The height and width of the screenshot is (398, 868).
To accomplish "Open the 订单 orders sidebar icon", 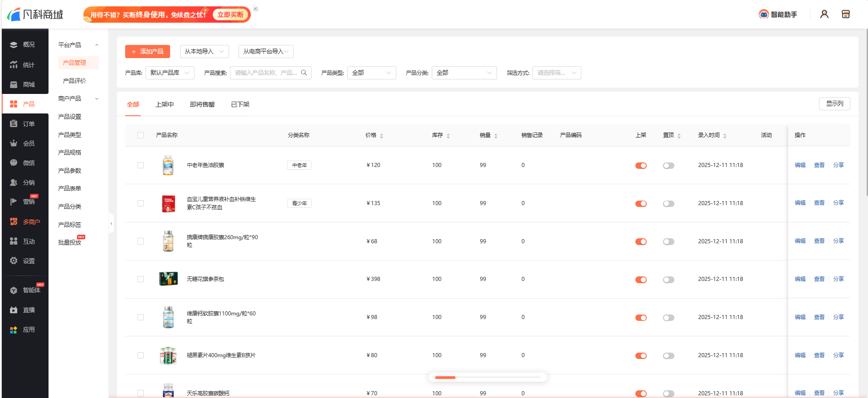I will 14,124.
